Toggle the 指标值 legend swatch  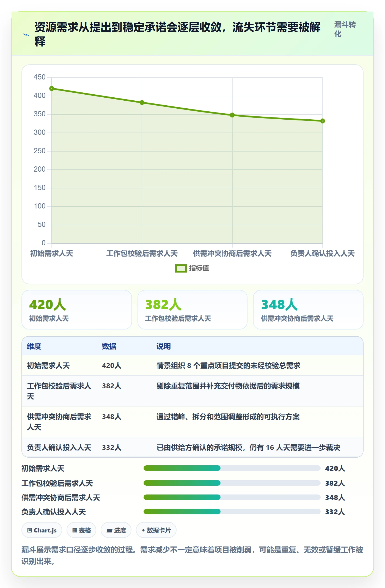point(181,268)
